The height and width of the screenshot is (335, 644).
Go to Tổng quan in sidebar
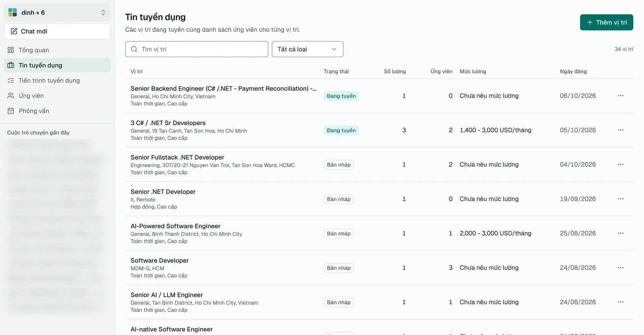coord(57,50)
